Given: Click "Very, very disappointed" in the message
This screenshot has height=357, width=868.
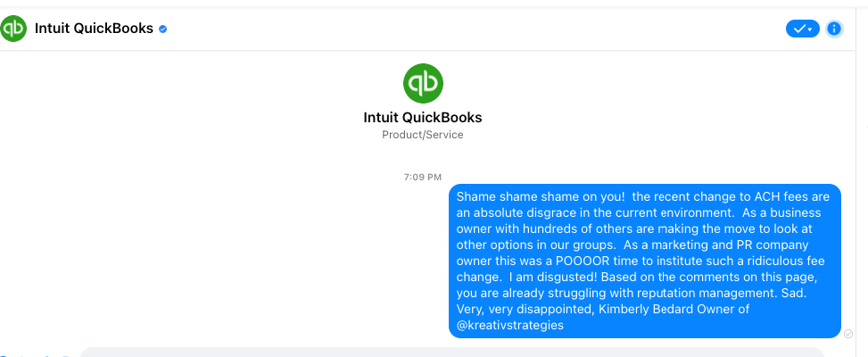Looking at the screenshot, I should tap(524, 310).
